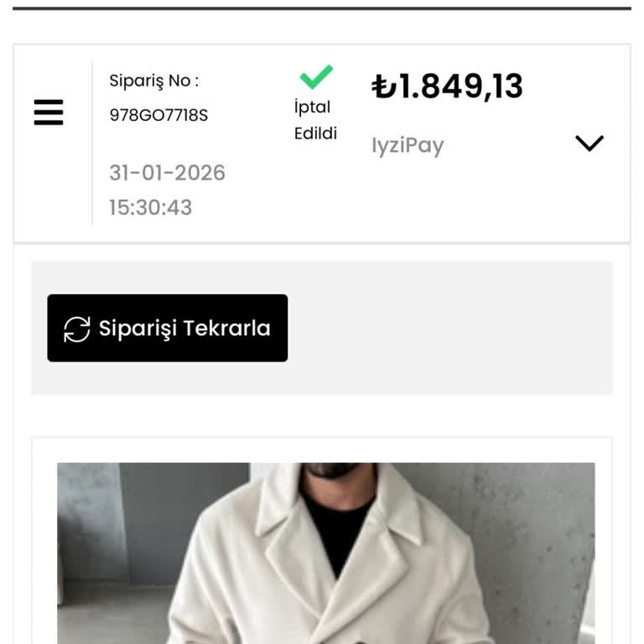Click the İptal Edildi status text

315,120
